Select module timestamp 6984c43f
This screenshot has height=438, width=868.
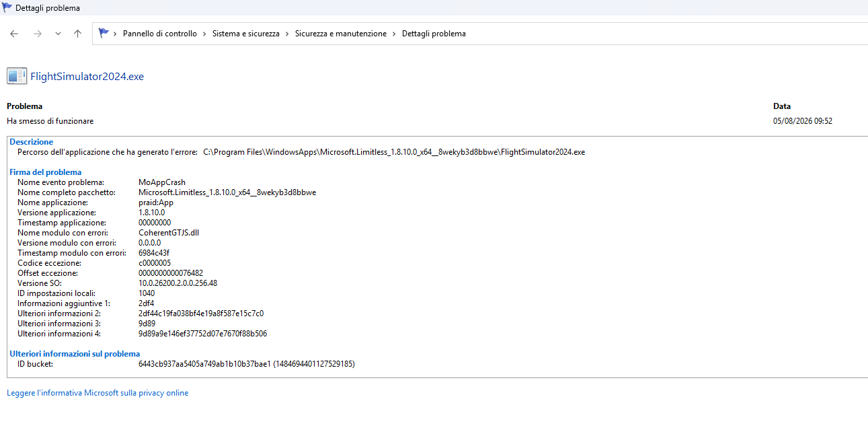154,253
